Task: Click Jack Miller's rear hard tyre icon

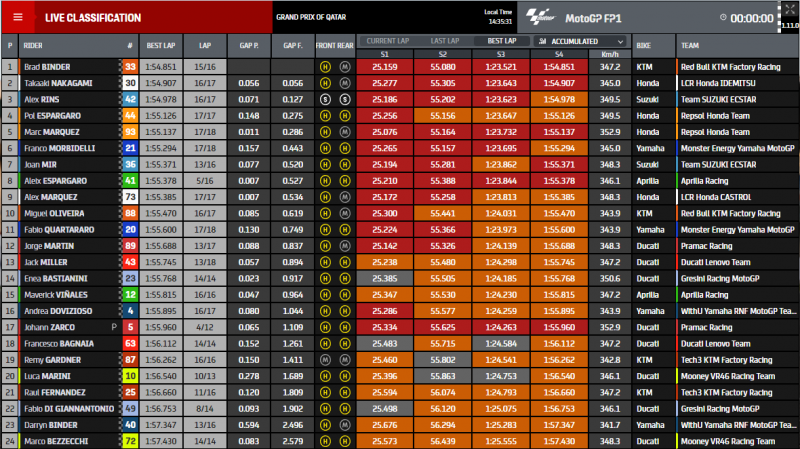Action: [x=343, y=262]
